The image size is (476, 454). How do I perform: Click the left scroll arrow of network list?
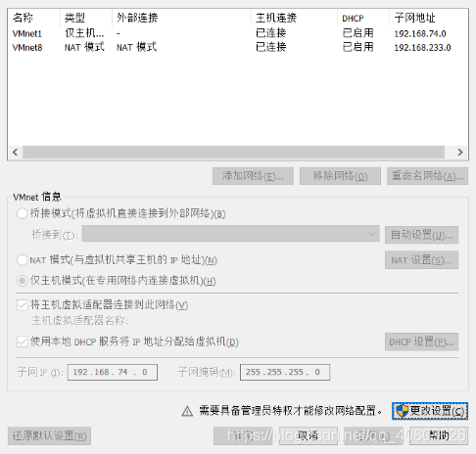(x=15, y=152)
